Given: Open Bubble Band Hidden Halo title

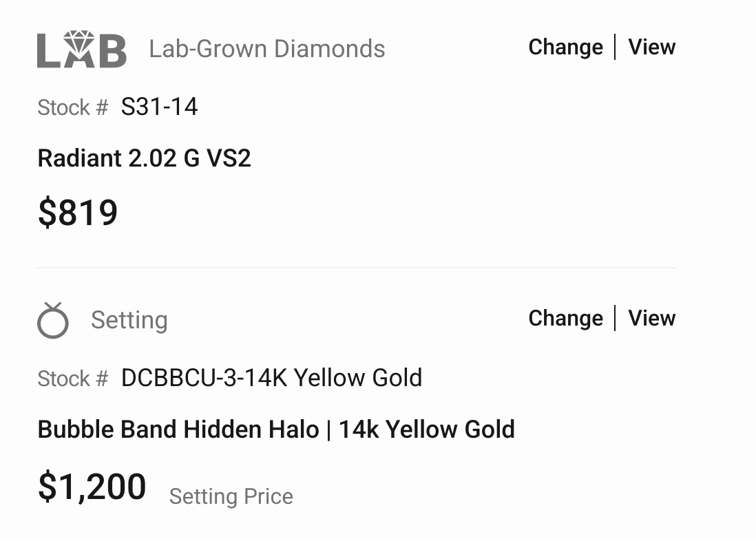Looking at the screenshot, I should [276, 429].
